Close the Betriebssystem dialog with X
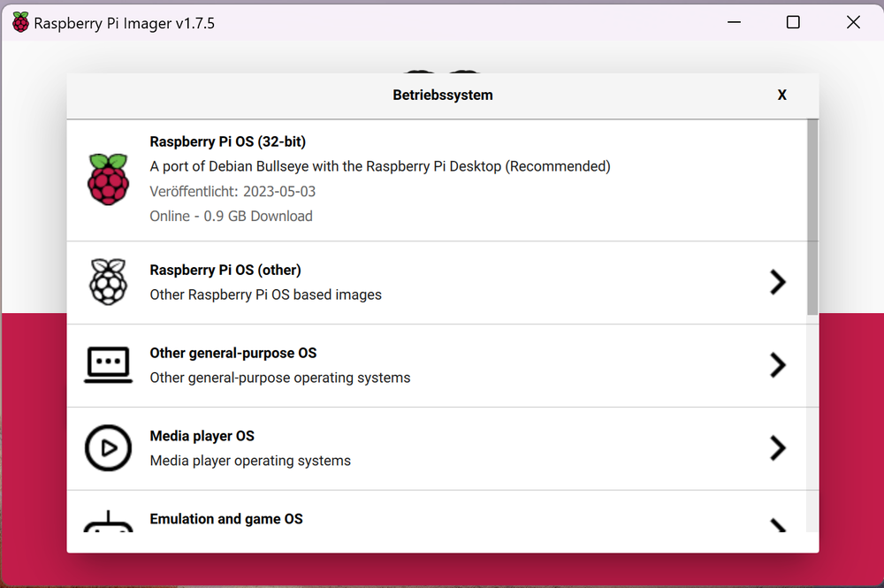The width and height of the screenshot is (884, 588). point(781,95)
